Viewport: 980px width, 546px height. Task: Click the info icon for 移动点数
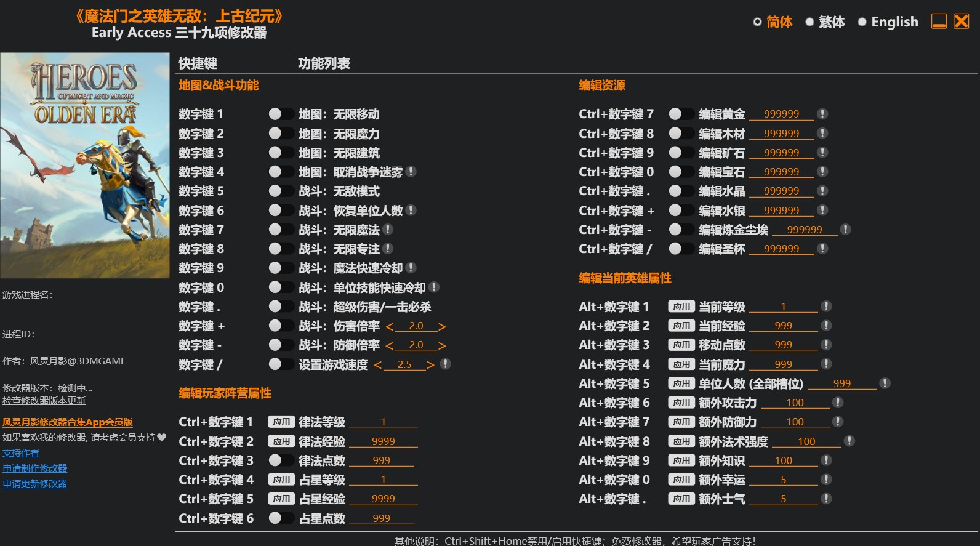pyautogui.click(x=827, y=345)
